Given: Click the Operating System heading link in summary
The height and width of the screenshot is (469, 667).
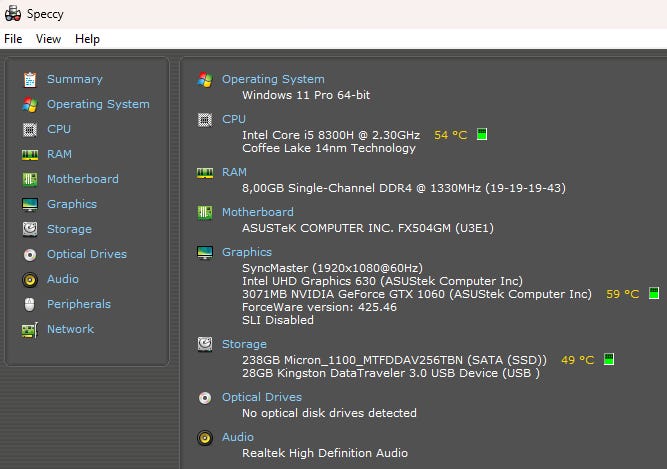Looking at the screenshot, I should pos(273,79).
